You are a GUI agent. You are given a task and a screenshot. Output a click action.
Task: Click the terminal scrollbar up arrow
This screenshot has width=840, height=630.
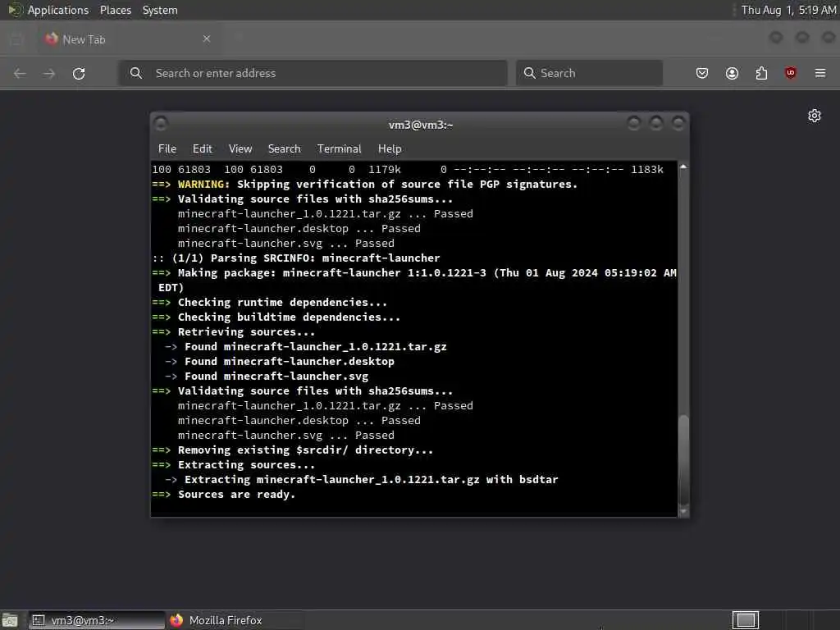click(x=683, y=167)
